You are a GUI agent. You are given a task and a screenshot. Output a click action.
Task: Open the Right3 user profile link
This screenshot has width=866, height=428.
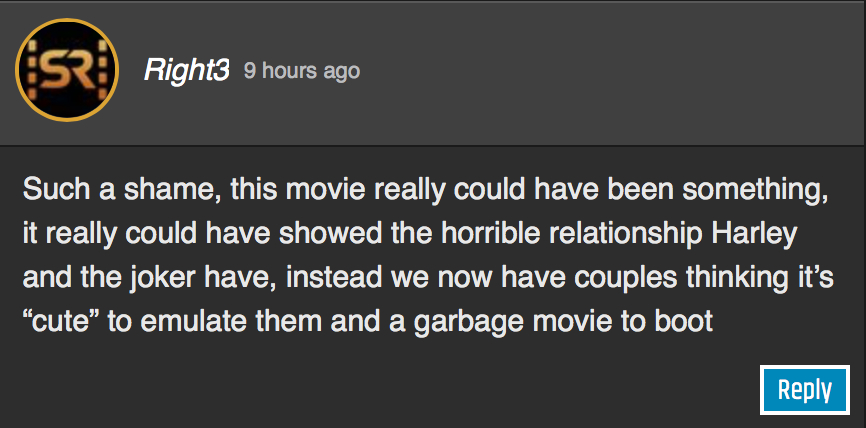186,71
